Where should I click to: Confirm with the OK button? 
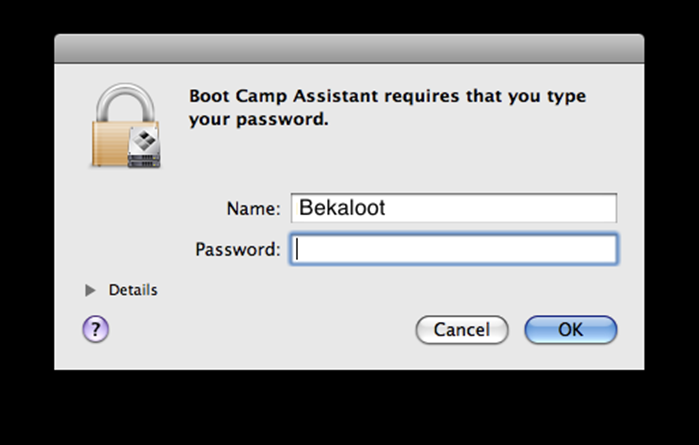[x=570, y=329]
